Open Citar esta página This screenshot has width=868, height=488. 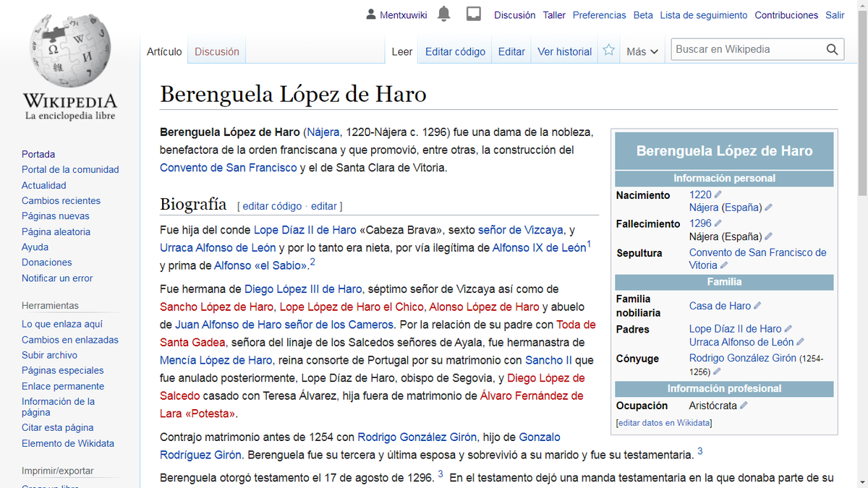(57, 427)
